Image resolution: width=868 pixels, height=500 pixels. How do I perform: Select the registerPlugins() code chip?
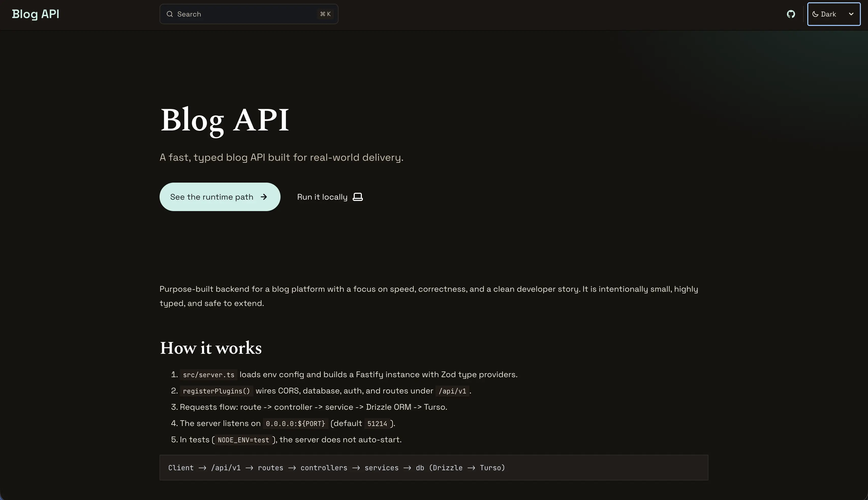216,391
